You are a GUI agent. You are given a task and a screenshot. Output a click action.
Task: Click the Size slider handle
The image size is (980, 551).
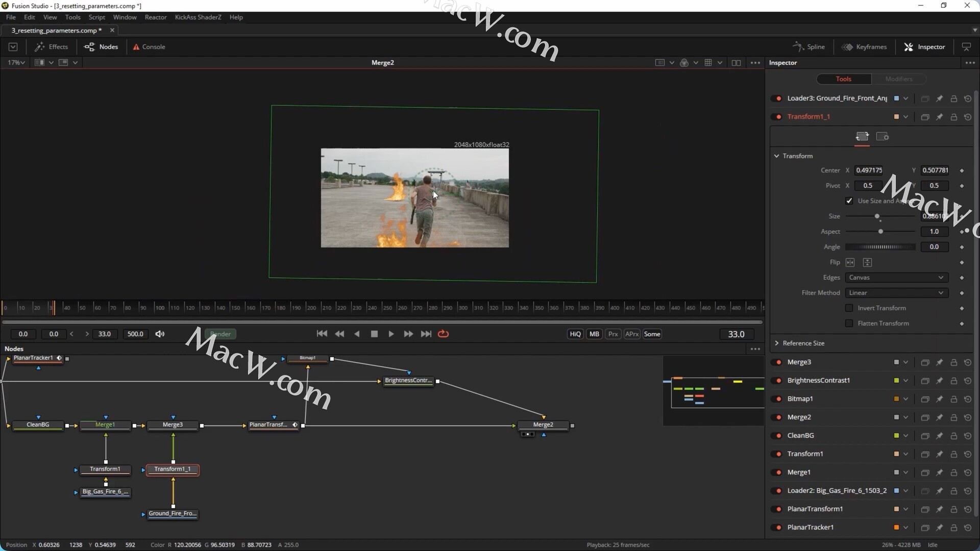[x=877, y=216]
